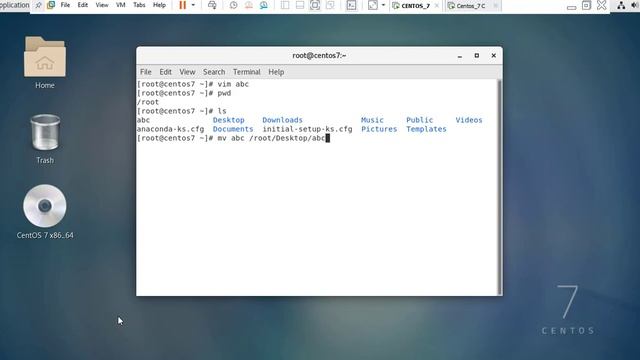Maximize the root@centos7 terminal window
Image resolution: width=640 pixels, height=360 pixels.
pyautogui.click(x=477, y=56)
